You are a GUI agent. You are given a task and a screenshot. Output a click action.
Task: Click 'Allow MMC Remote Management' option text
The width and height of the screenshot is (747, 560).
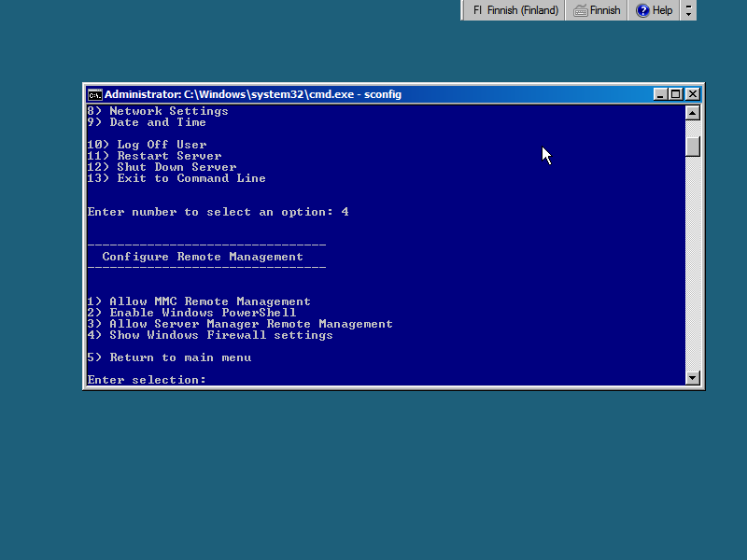(x=209, y=301)
